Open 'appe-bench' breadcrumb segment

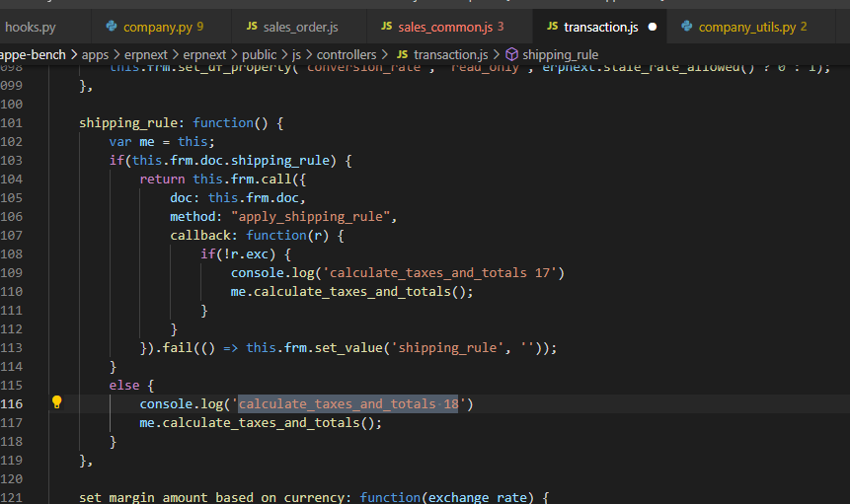coord(33,54)
